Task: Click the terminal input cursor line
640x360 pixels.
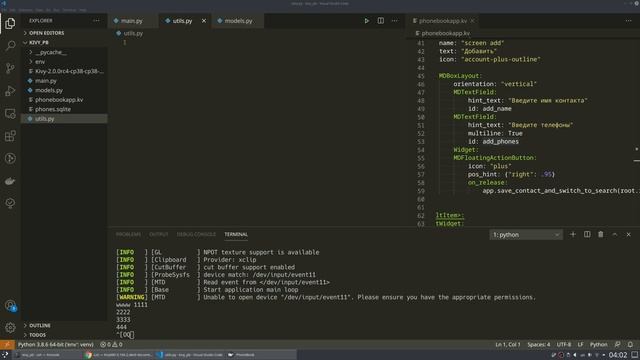Action: 126,335
